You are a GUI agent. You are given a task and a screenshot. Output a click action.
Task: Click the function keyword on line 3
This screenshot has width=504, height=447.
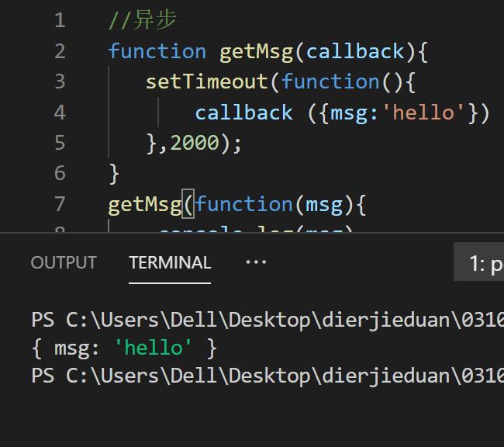pyautogui.click(x=330, y=81)
